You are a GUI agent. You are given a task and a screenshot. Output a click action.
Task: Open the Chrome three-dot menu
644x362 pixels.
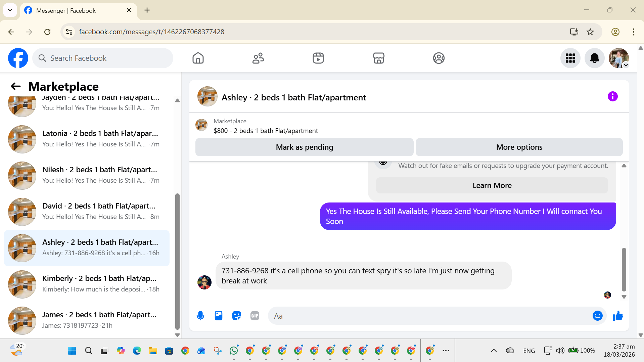click(633, 32)
